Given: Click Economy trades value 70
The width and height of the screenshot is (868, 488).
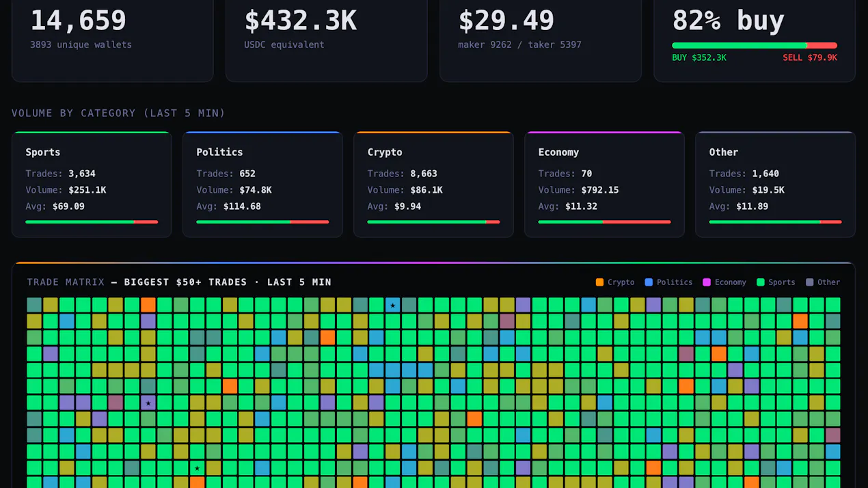Looking at the screenshot, I should (586, 174).
